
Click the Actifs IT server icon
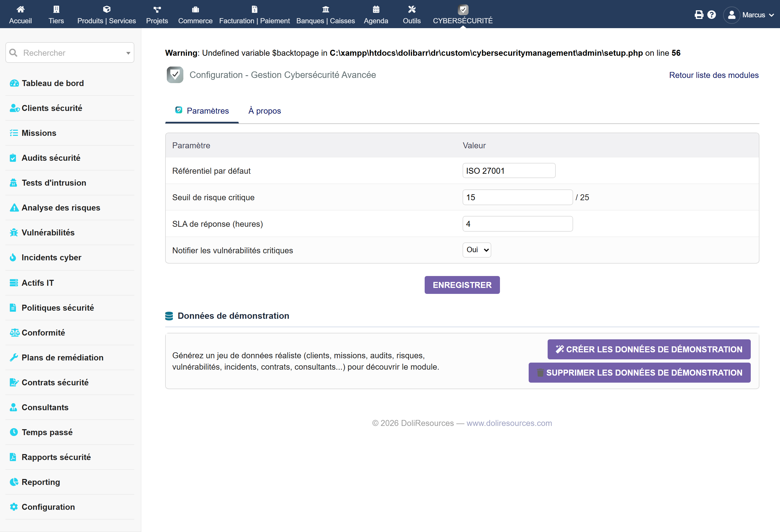[14, 283]
